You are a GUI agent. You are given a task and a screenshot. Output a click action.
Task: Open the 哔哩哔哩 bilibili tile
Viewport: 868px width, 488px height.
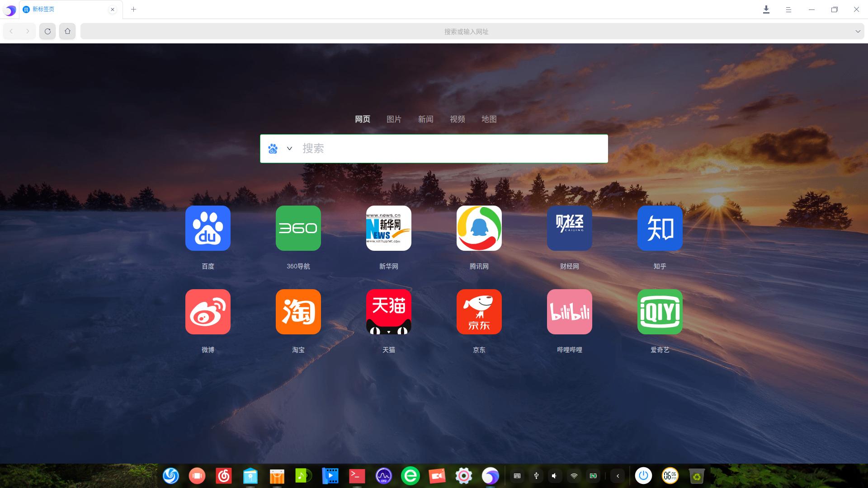click(570, 312)
